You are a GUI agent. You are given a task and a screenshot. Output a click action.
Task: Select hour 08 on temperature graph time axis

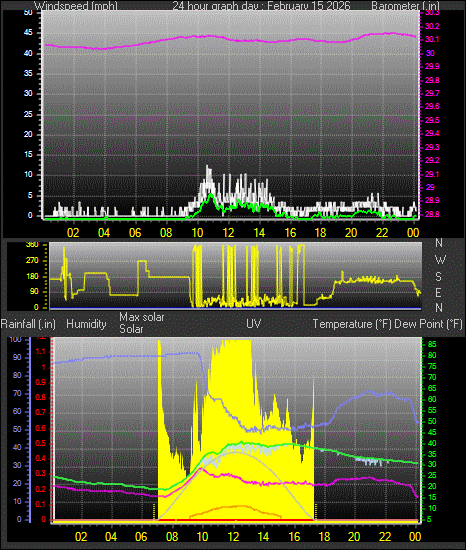[x=172, y=537]
